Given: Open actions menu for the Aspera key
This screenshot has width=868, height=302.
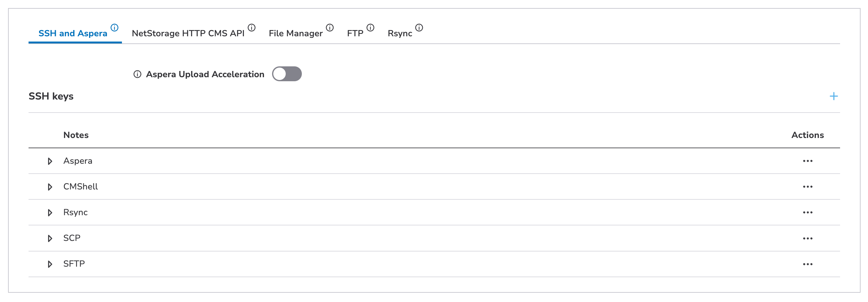Looking at the screenshot, I should (x=807, y=161).
